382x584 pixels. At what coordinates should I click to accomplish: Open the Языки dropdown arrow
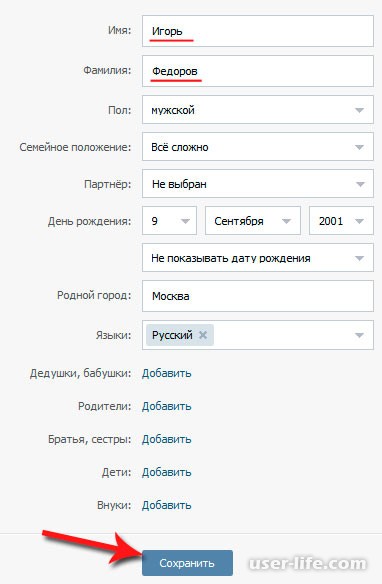click(x=359, y=335)
